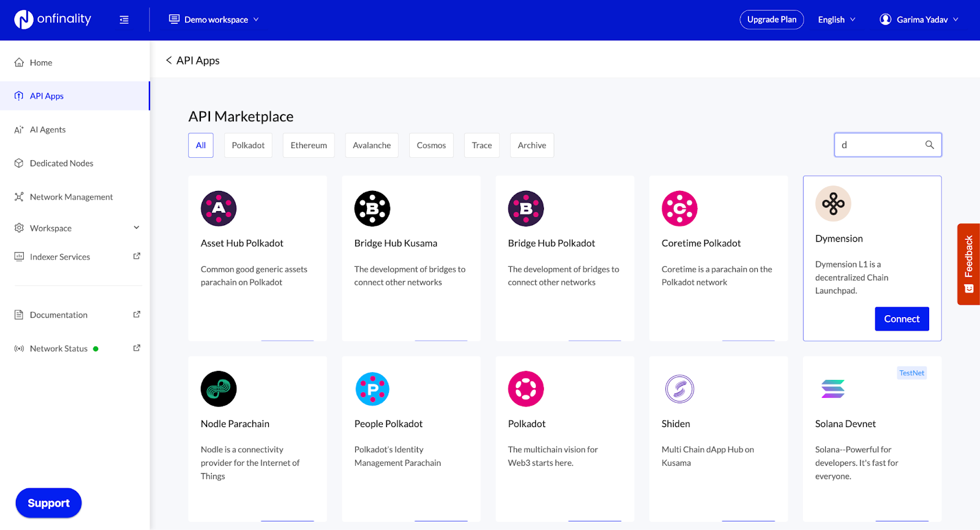Open Network Management in sidebar
Screen dimensions: 980x530
(x=75, y=197)
